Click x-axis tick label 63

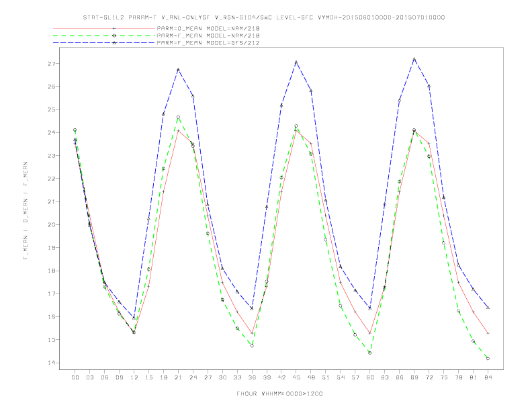tap(385, 377)
